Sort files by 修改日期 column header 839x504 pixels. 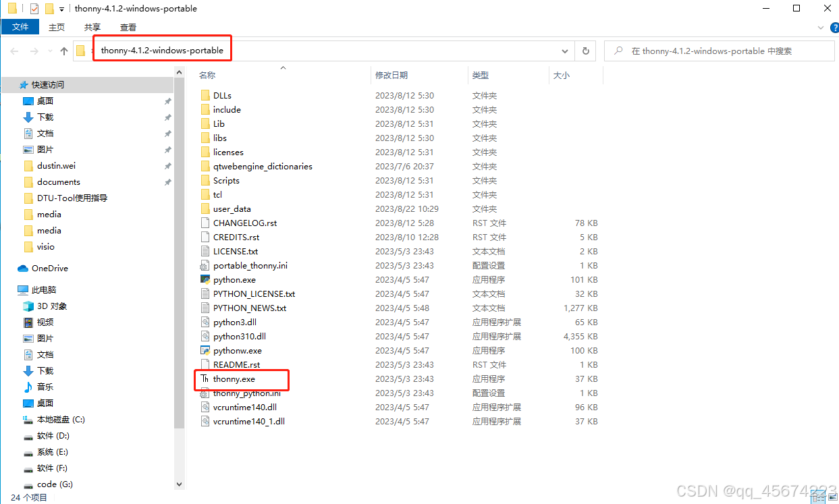click(x=391, y=75)
